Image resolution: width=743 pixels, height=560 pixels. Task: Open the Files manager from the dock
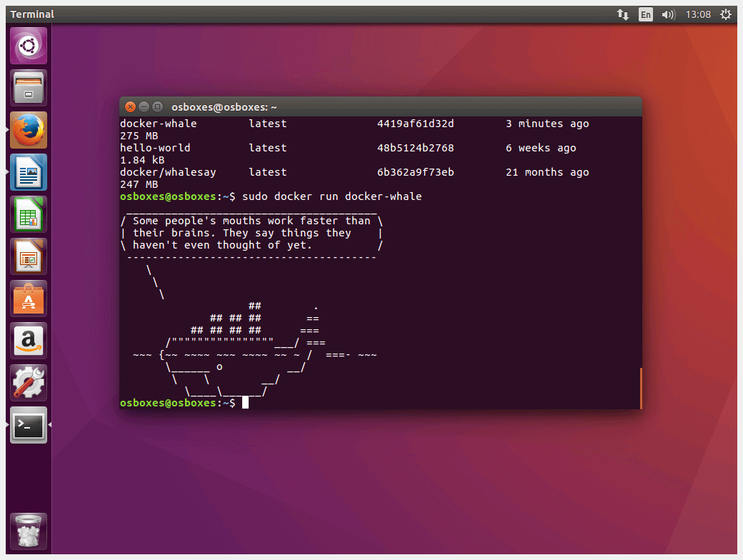pos(29,87)
